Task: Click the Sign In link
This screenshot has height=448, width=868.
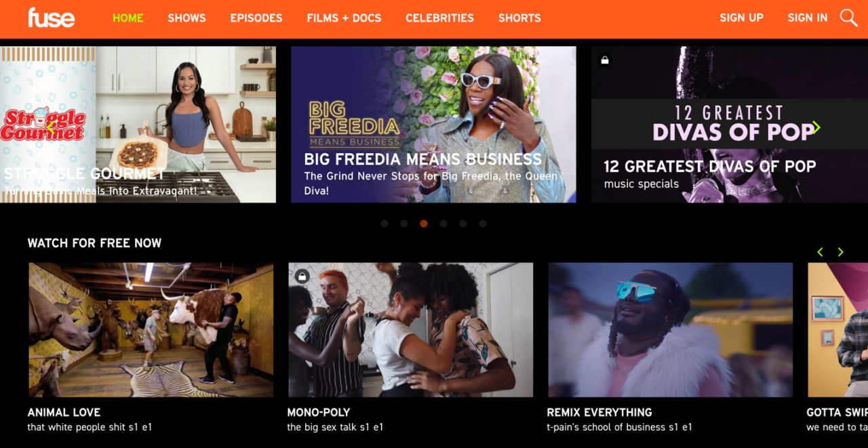Action: pyautogui.click(x=808, y=18)
